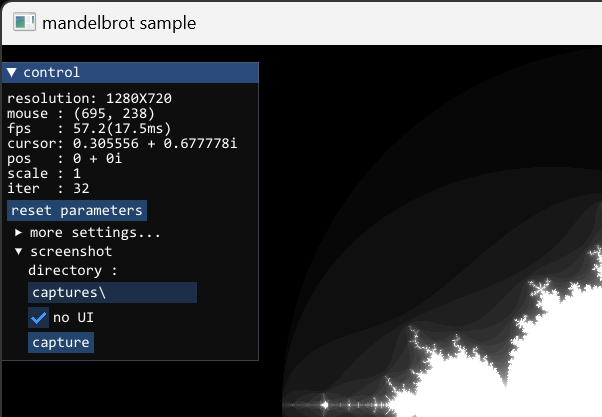The width and height of the screenshot is (602, 417).
Task: Collapse the screenshot section
Action: tap(19, 251)
